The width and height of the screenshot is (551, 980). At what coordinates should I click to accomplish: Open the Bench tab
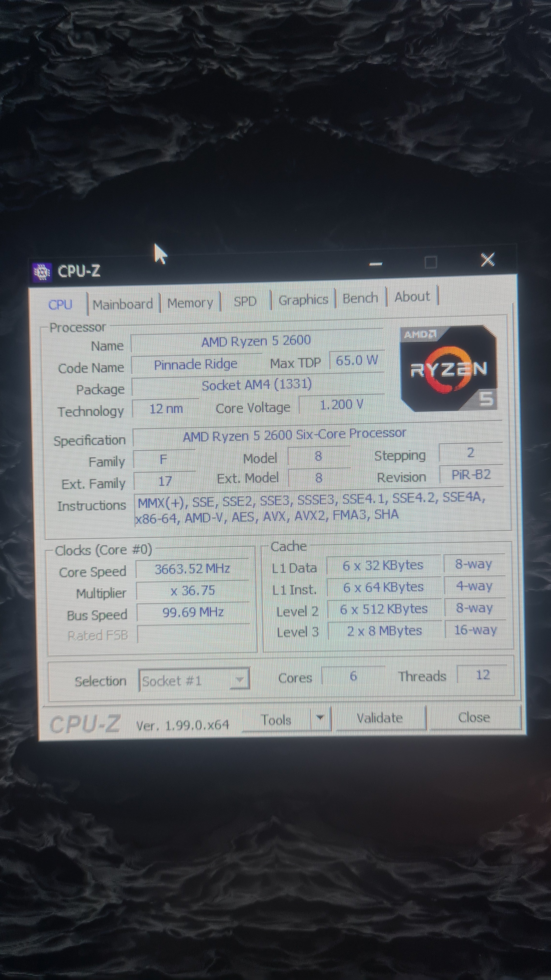click(x=360, y=298)
